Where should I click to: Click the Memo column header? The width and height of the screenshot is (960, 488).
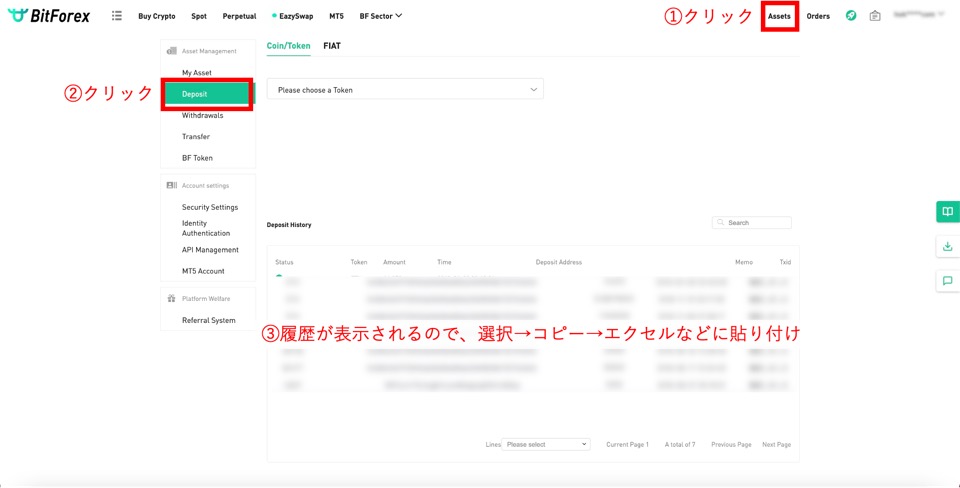tap(744, 262)
